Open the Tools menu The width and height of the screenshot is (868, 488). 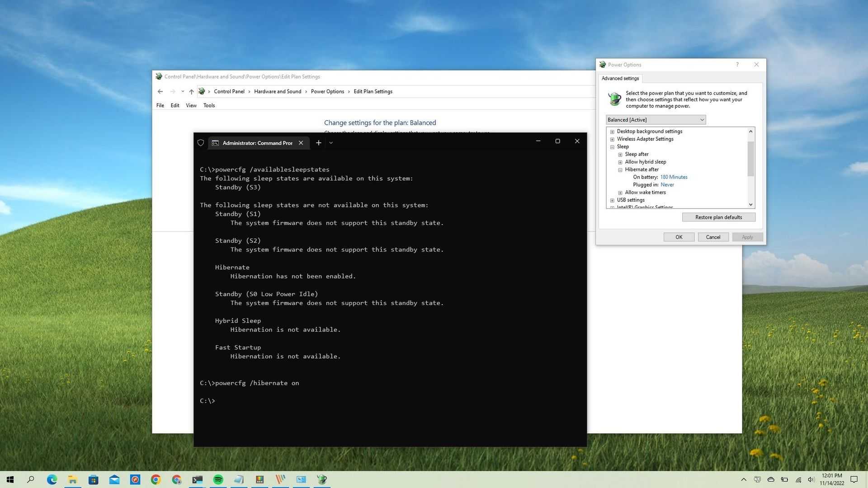pos(209,105)
